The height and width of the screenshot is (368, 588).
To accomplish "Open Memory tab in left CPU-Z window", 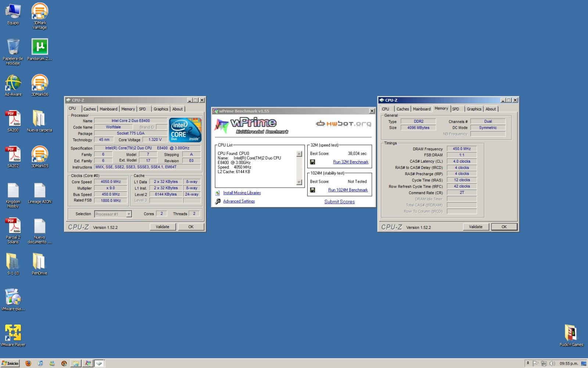I will 128,109.
